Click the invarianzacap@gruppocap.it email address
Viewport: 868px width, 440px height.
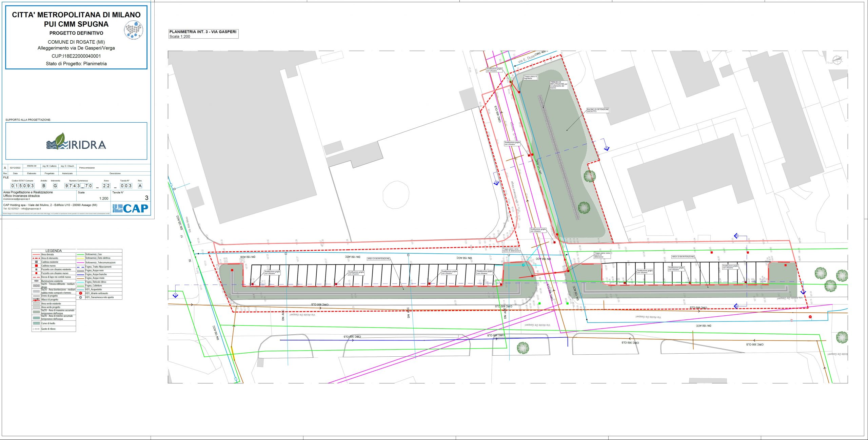pos(16,199)
